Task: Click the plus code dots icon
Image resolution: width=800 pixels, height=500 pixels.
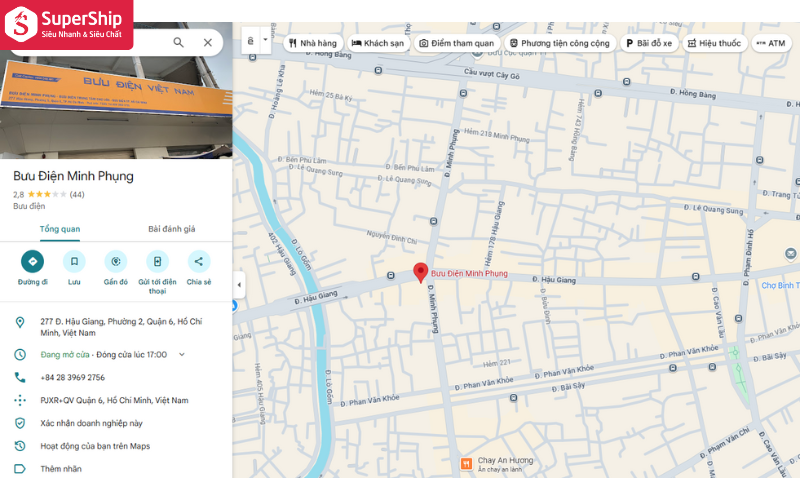Action: pyautogui.click(x=20, y=401)
